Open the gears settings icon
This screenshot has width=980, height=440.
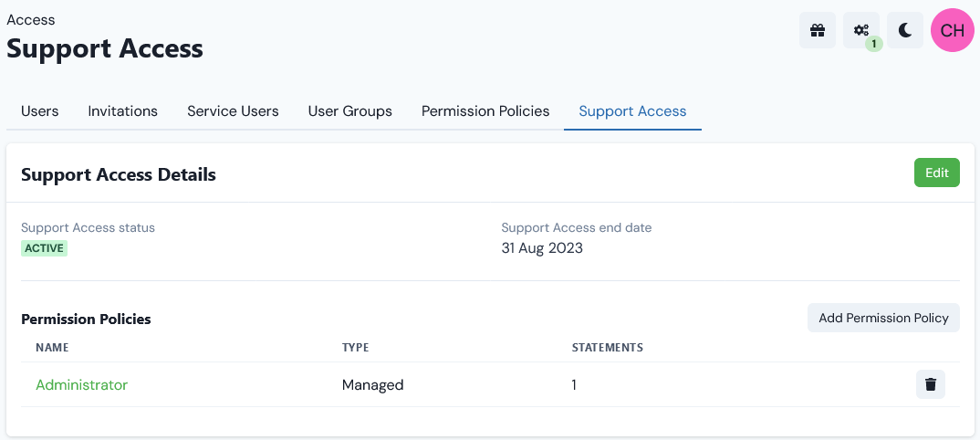tap(861, 30)
